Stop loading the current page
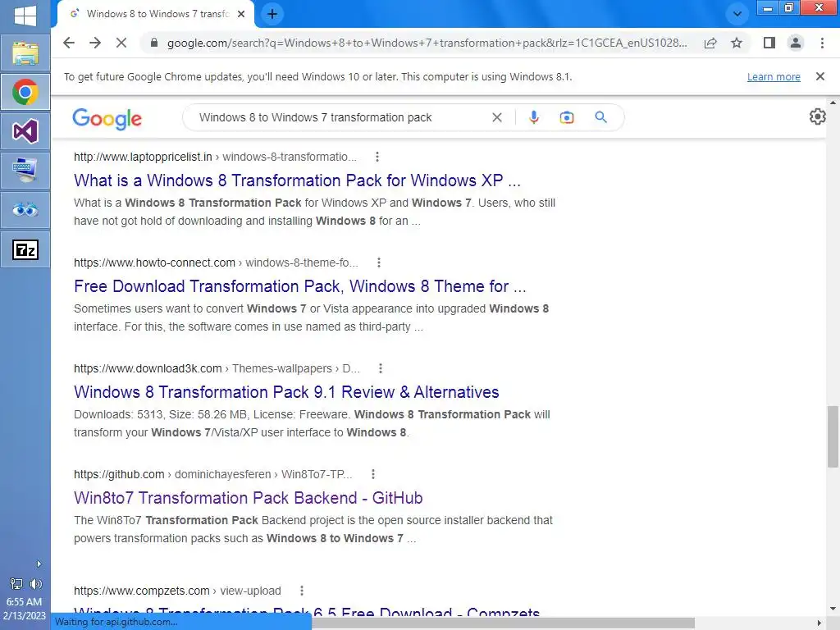This screenshot has height=630, width=840. [x=121, y=43]
